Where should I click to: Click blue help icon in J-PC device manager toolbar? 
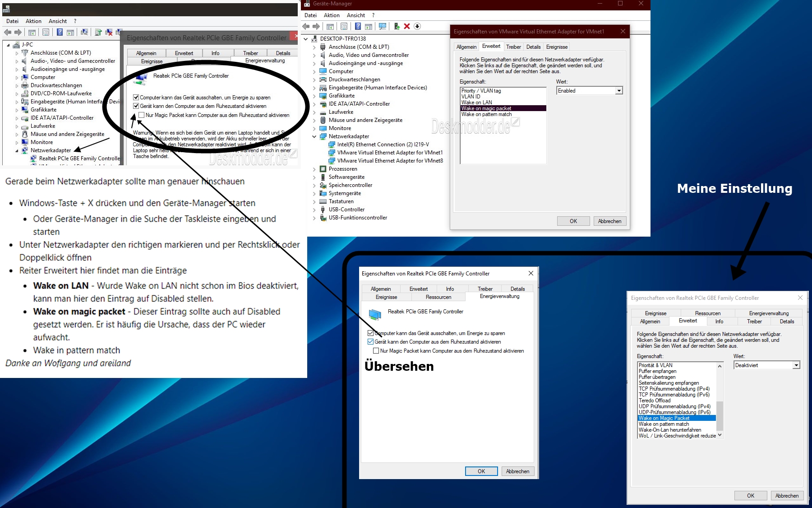pos(60,32)
